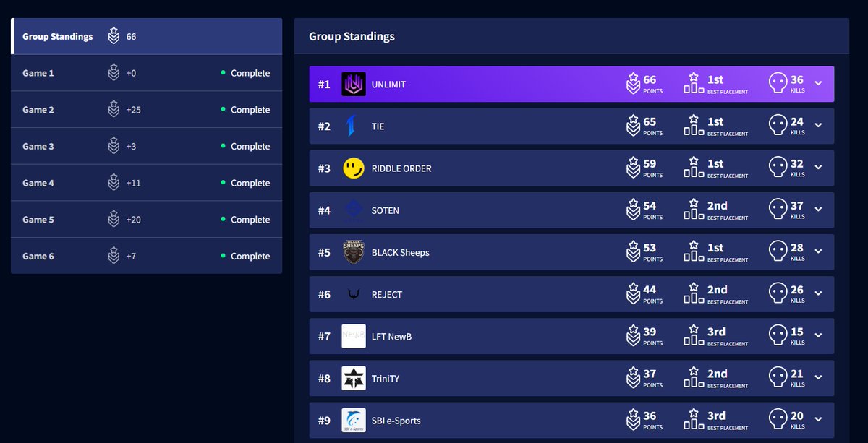Expand RIDDLE ORDER row chevron
The image size is (868, 443).
point(818,167)
